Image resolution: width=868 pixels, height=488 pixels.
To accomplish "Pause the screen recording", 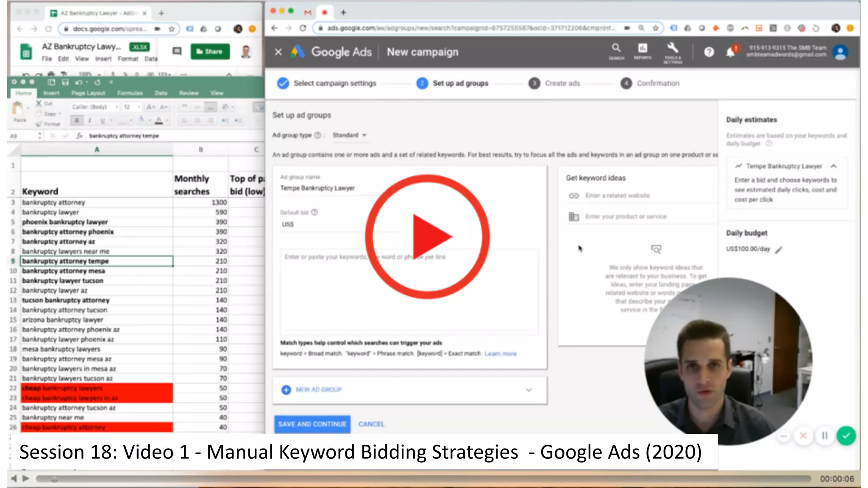I will 824,436.
